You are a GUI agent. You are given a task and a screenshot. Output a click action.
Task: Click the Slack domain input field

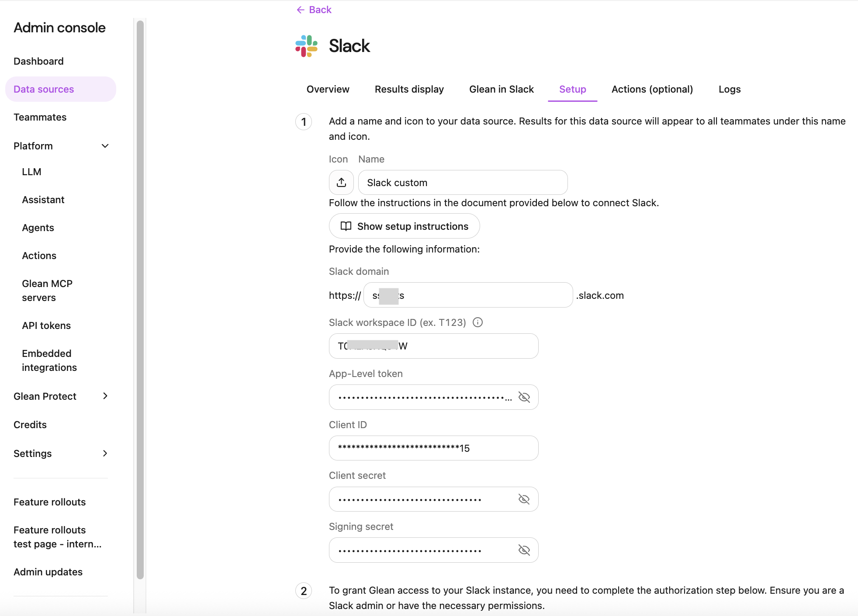(x=467, y=295)
